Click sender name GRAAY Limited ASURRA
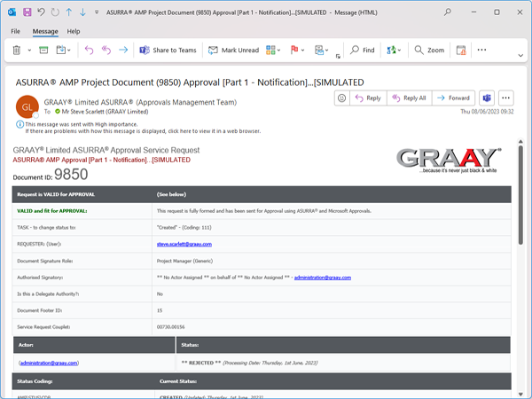The height and width of the screenshot is (399, 532). 140,102
